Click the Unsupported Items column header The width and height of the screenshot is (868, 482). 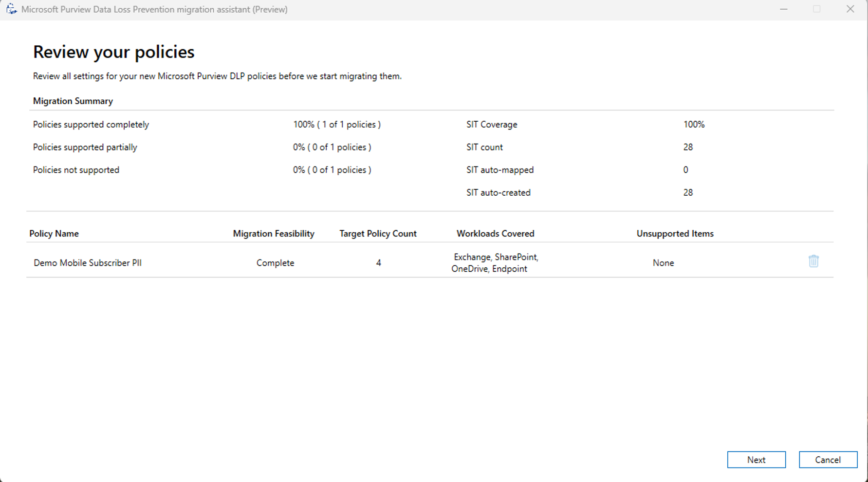pyautogui.click(x=675, y=233)
